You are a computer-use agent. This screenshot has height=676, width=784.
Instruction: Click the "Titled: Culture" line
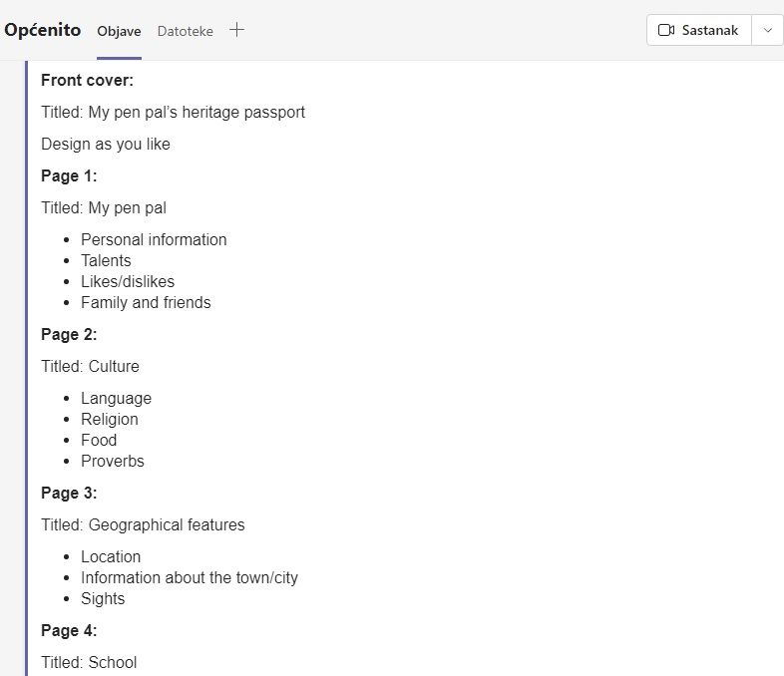(x=90, y=367)
